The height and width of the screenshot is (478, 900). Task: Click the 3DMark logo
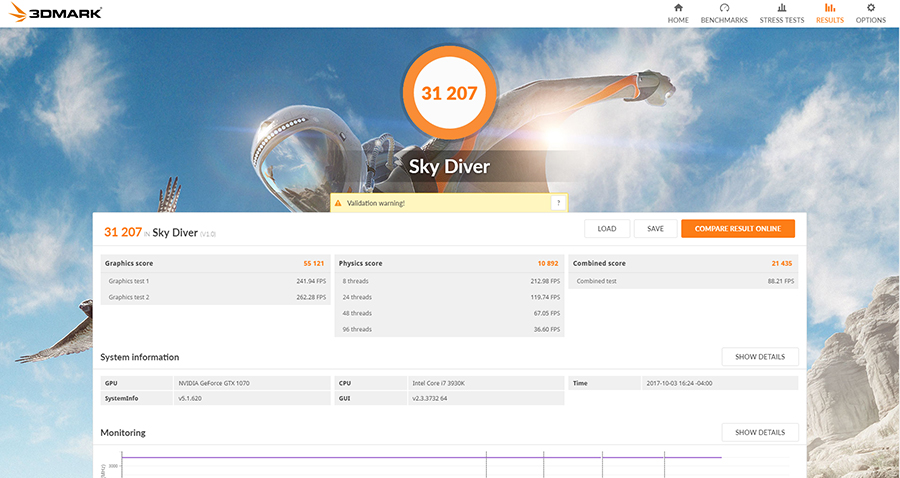[52, 13]
